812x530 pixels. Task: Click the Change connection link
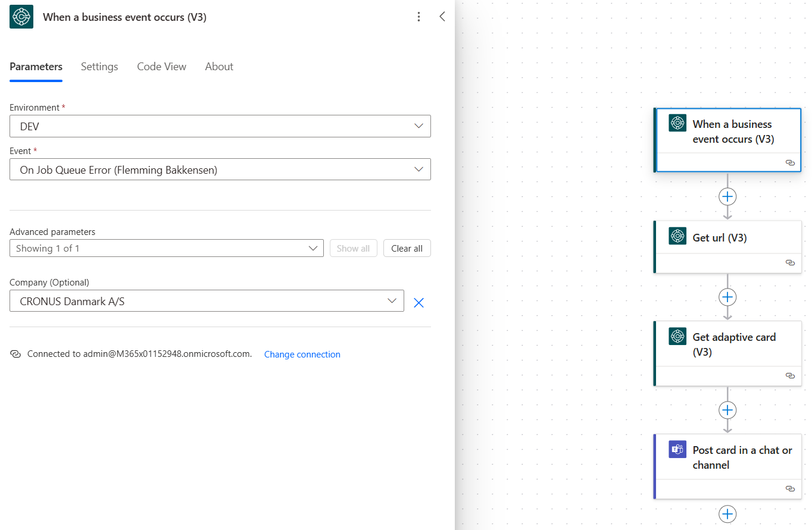point(302,355)
